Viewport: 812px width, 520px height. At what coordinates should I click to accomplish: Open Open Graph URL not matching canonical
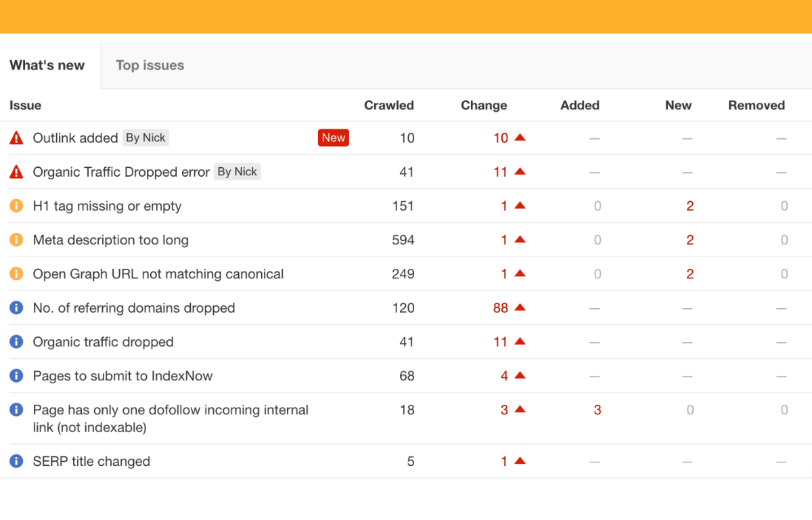[x=158, y=274]
